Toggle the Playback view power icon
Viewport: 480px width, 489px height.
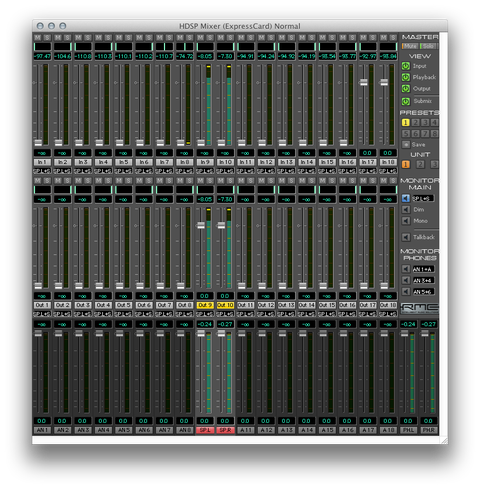click(406, 77)
